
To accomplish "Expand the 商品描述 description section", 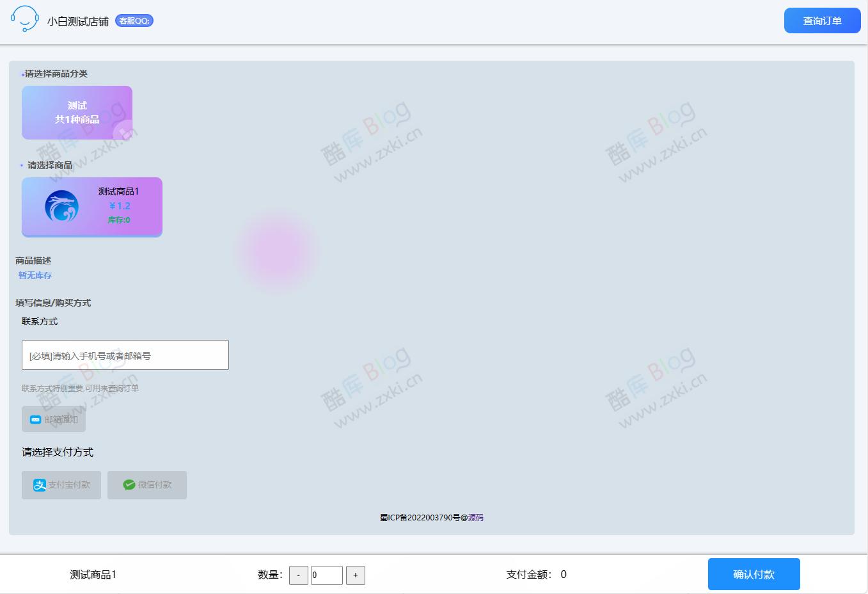I will point(33,261).
